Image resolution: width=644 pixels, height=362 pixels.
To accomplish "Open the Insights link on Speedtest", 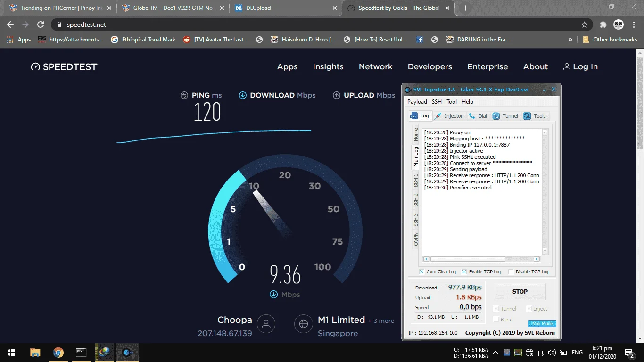I will coord(328,67).
